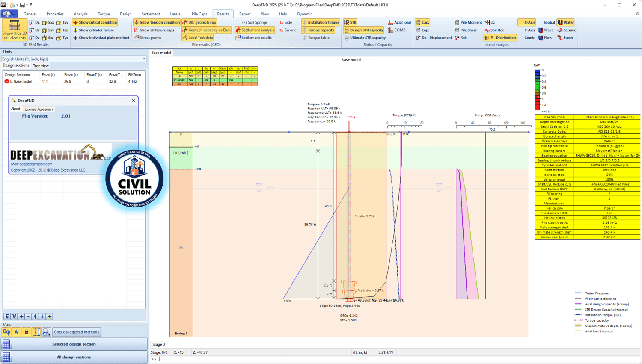Show Soil Hor. pressure result

(x=494, y=30)
